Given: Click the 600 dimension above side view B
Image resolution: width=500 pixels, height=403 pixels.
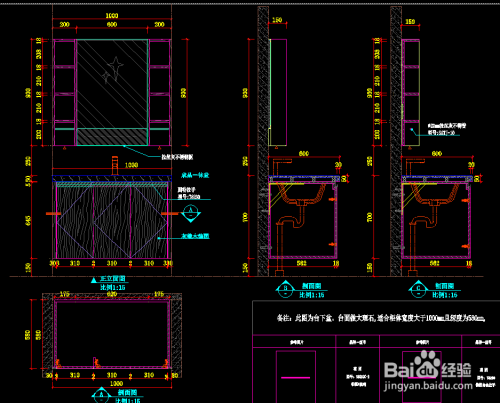Looking at the screenshot, I should (x=304, y=154).
